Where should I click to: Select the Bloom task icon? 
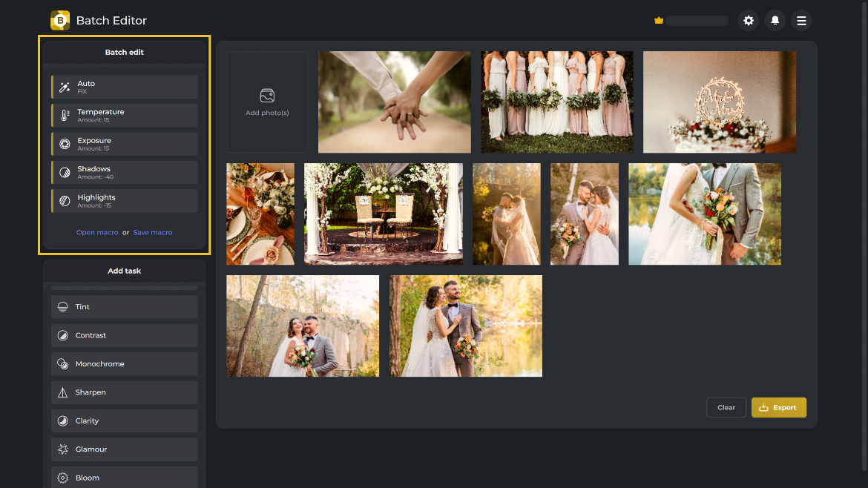point(61,477)
